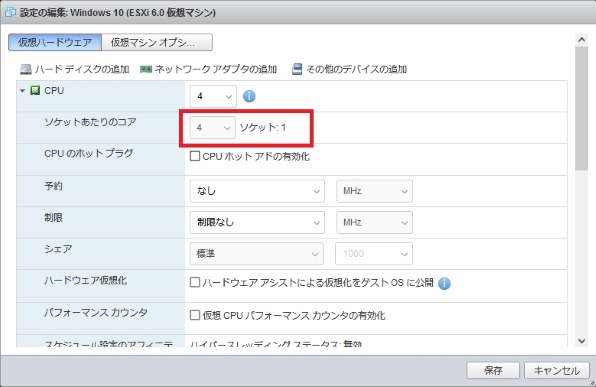The height and width of the screenshot is (387, 596).
Task: Click ハード ディスクの追加 link
Action: click(x=82, y=69)
